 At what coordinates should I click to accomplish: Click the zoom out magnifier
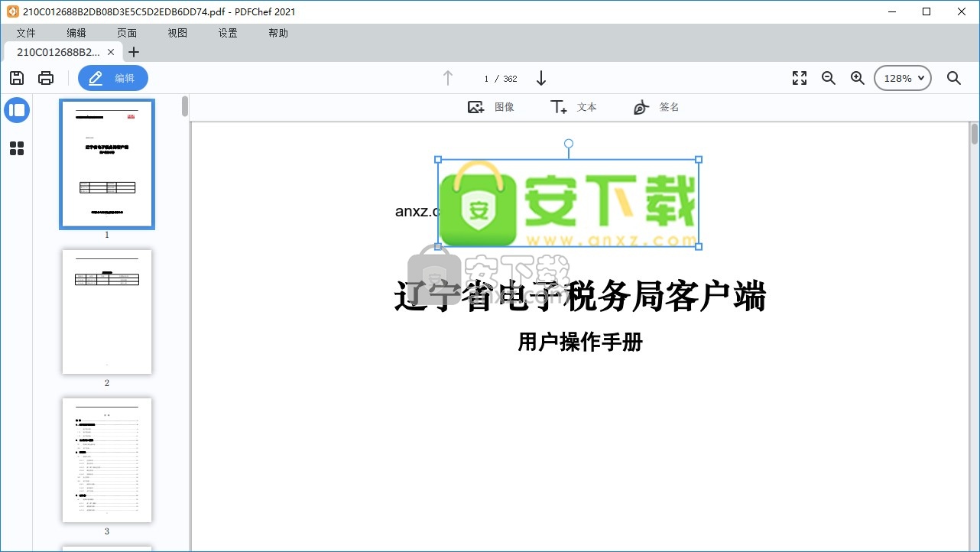click(x=829, y=78)
